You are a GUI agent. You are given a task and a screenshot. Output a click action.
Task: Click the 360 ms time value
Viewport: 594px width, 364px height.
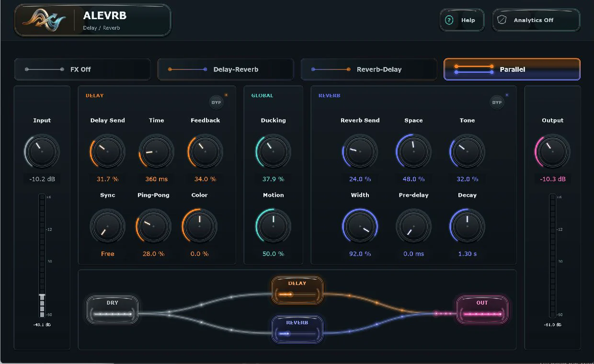[156, 179]
